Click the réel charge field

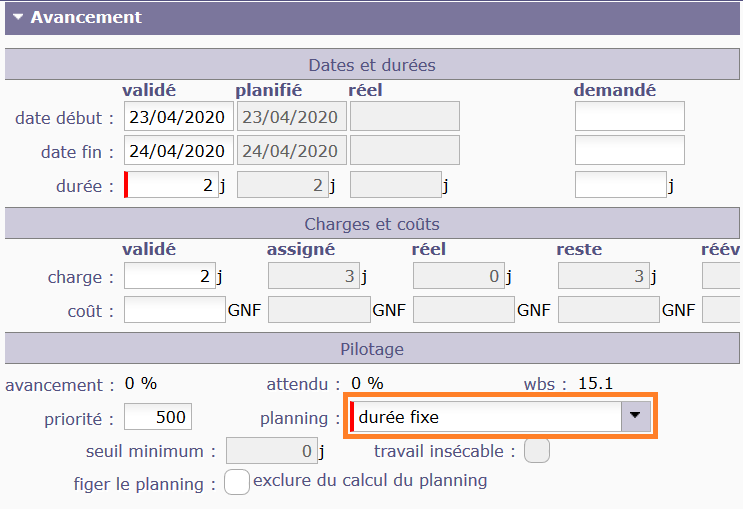tap(458, 277)
